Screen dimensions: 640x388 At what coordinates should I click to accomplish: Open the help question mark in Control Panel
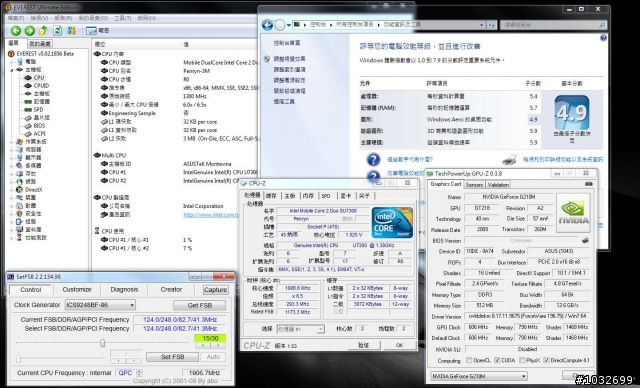click(x=603, y=38)
